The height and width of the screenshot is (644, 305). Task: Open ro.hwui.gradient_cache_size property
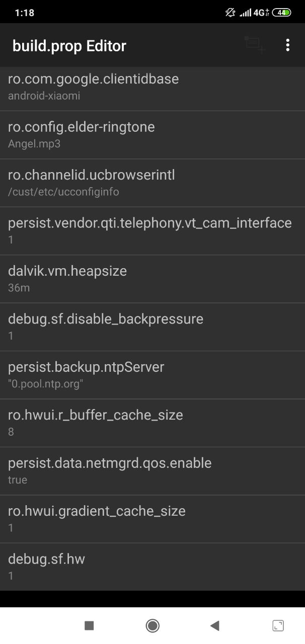pos(152,519)
